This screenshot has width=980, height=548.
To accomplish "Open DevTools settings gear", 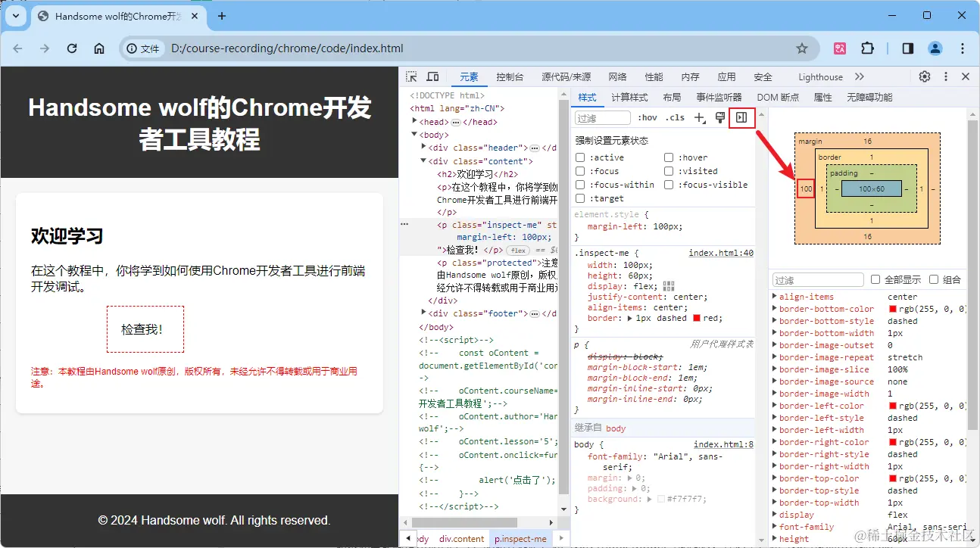I will click(x=925, y=76).
